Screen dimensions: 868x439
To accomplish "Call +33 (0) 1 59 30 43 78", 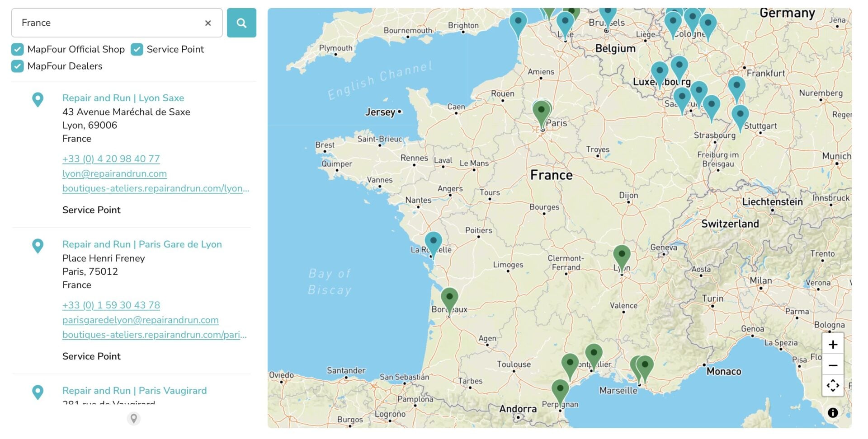I will (x=111, y=305).
